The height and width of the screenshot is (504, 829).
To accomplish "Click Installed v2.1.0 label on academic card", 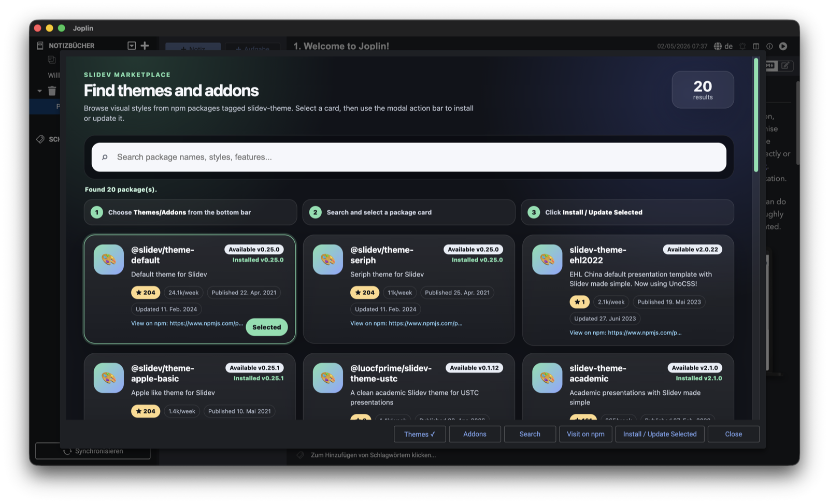I will coord(699,379).
